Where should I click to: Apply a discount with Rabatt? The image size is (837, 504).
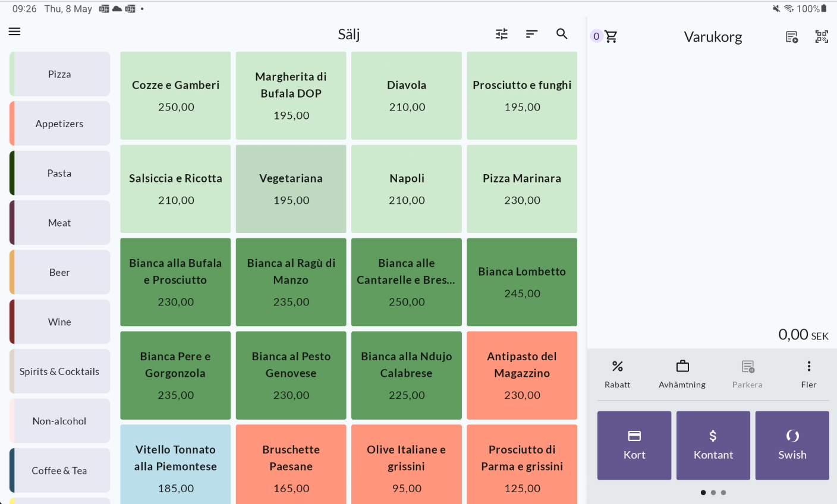618,374
